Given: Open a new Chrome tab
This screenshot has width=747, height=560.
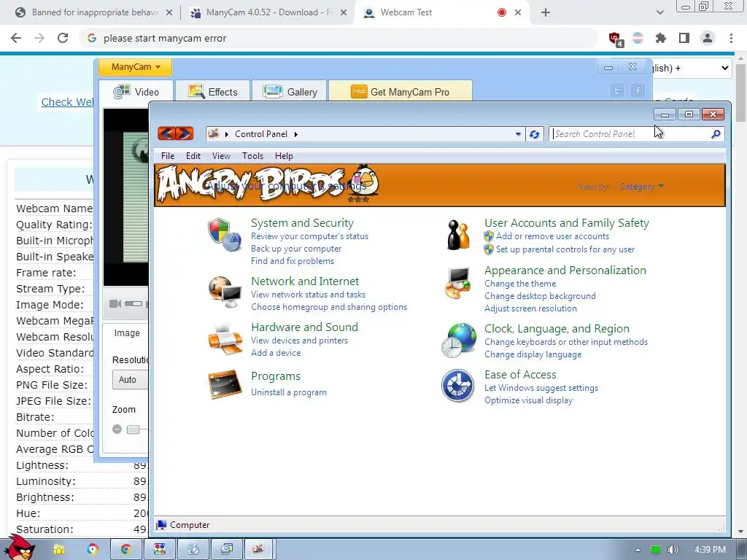Looking at the screenshot, I should click(546, 13).
